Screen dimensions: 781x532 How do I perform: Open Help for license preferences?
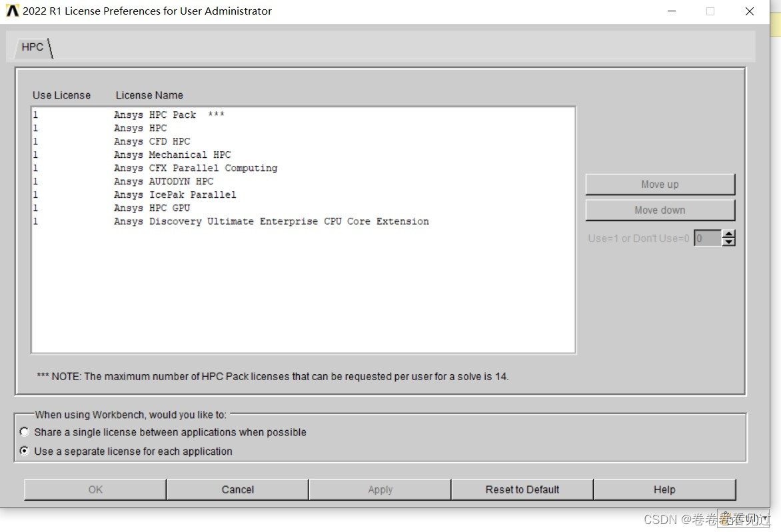[x=664, y=489]
